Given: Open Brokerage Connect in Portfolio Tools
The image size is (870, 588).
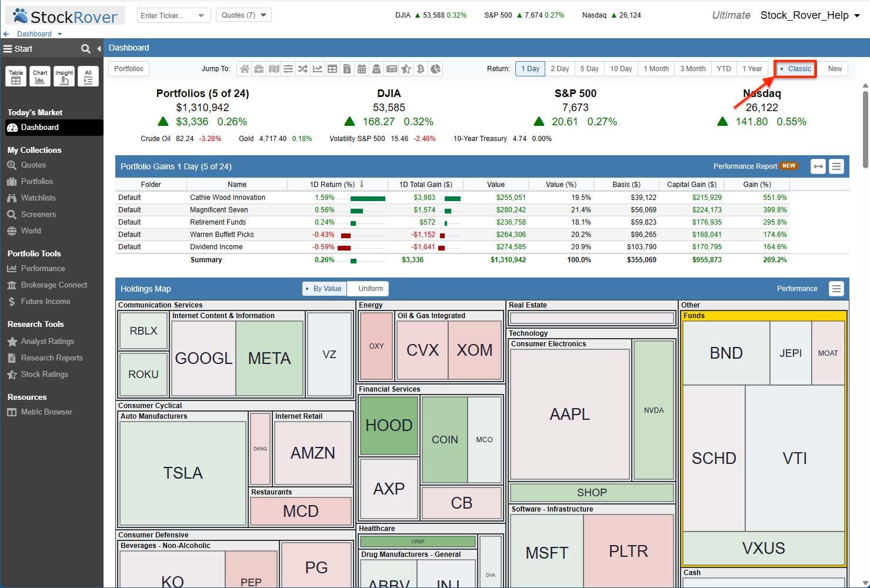Looking at the screenshot, I should coord(54,285).
